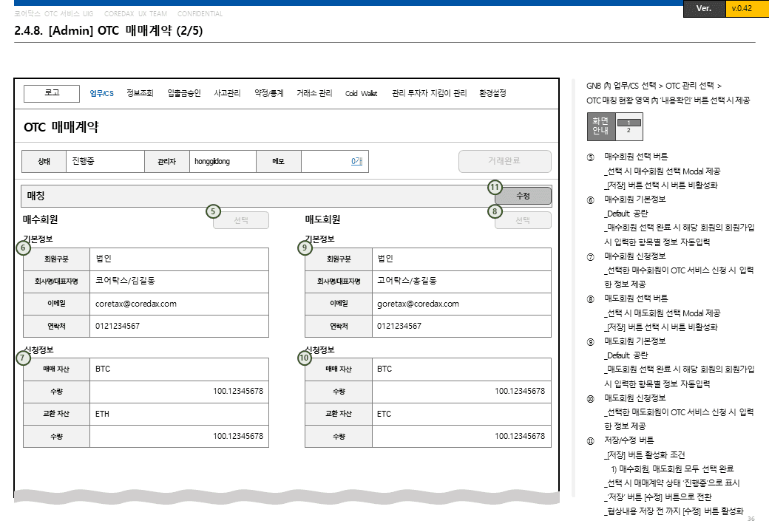Click the 매도회원 선택 button
This screenshot has width=769, height=532.
pos(523,220)
